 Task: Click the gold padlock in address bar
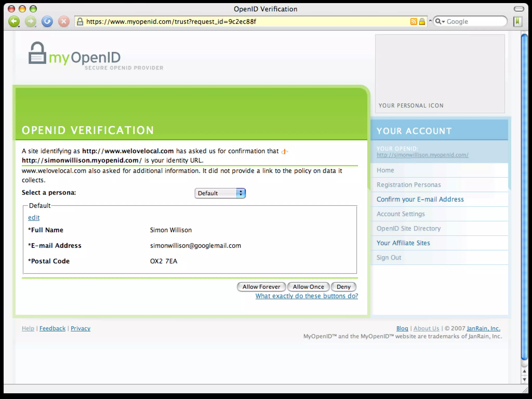422,22
